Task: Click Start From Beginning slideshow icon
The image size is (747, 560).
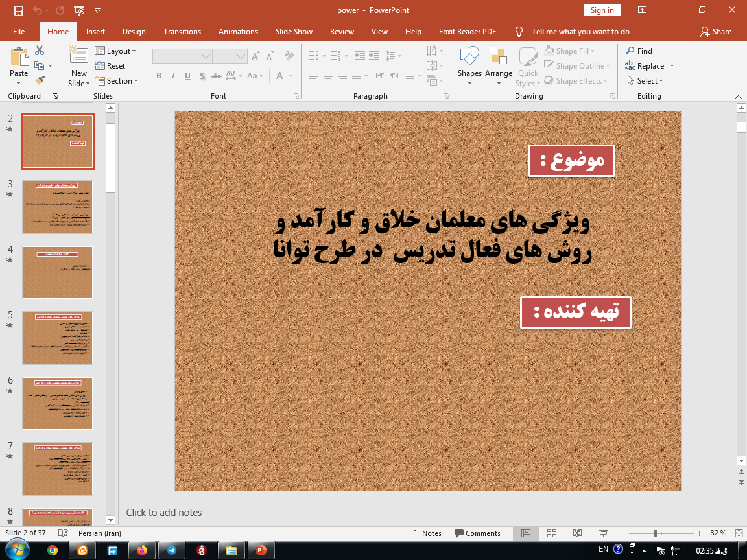Action: (x=79, y=10)
